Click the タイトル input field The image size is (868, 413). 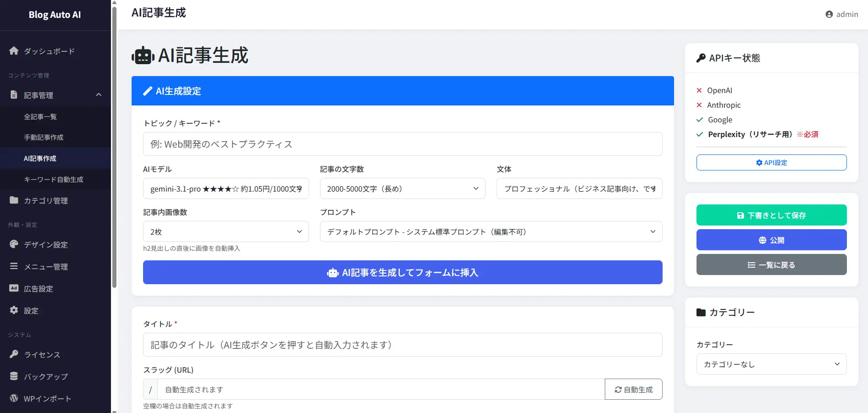click(403, 345)
